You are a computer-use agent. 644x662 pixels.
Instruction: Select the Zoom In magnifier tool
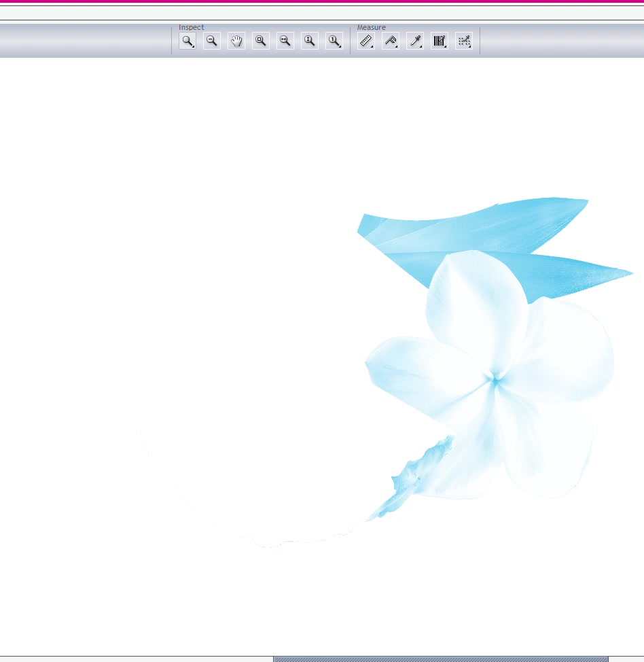tap(187, 41)
